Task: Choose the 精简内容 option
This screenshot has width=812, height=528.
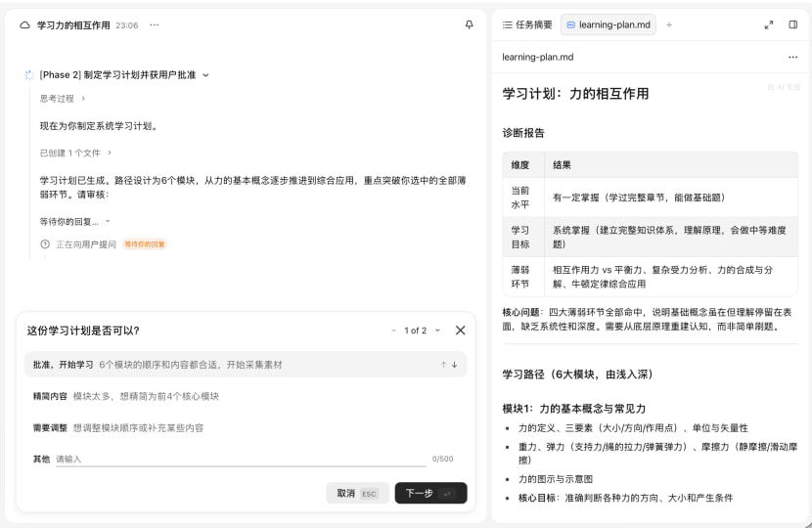Action: (x=246, y=396)
